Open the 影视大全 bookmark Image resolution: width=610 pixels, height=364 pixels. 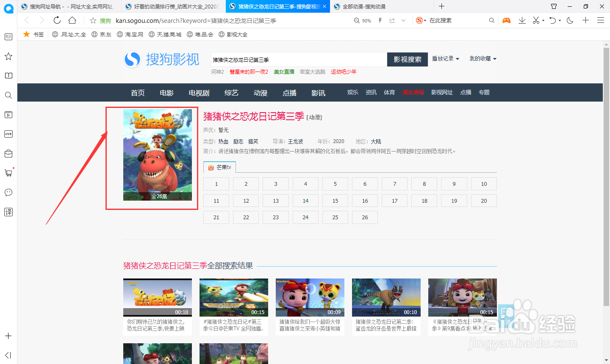coord(233,34)
